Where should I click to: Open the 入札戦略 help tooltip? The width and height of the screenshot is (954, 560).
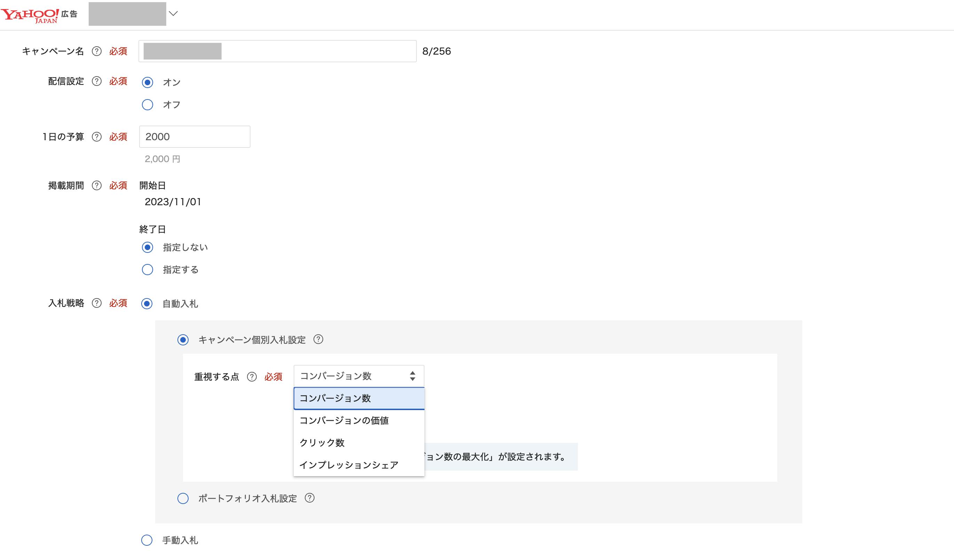[97, 303]
